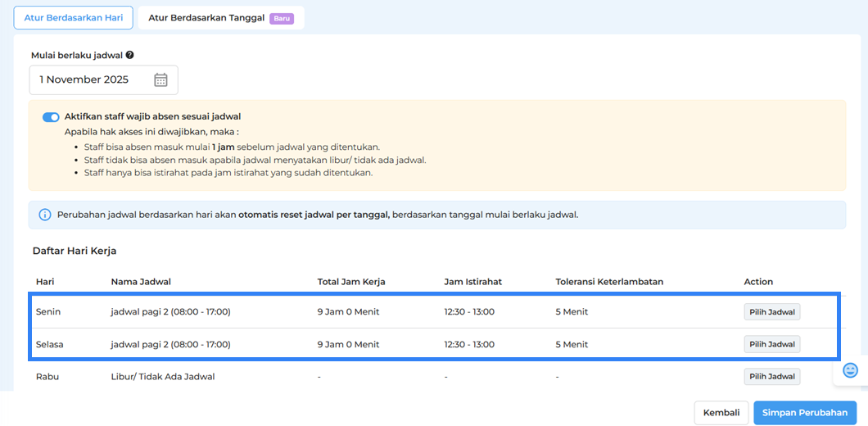Switch to Atur Berdasarkan Hari tab

click(x=74, y=17)
